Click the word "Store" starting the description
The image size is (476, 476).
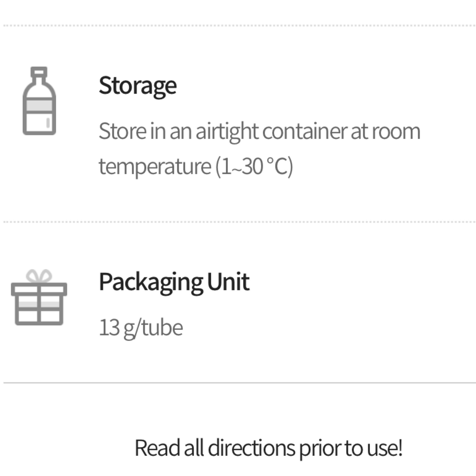[x=122, y=132]
